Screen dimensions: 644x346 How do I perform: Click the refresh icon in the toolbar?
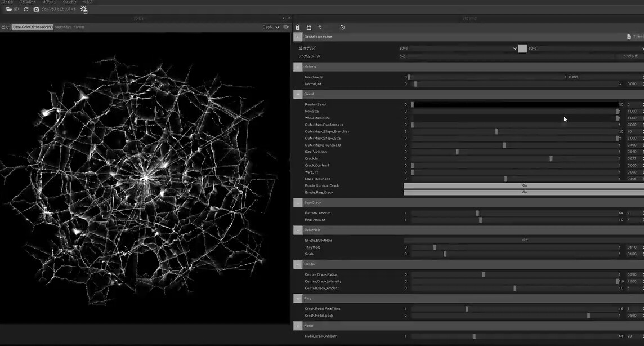25,9
